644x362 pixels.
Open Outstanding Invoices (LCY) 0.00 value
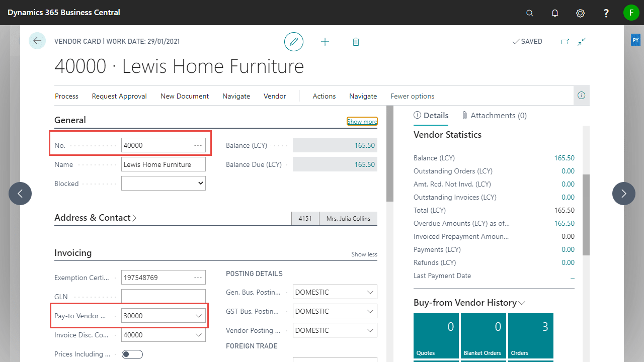(568, 197)
